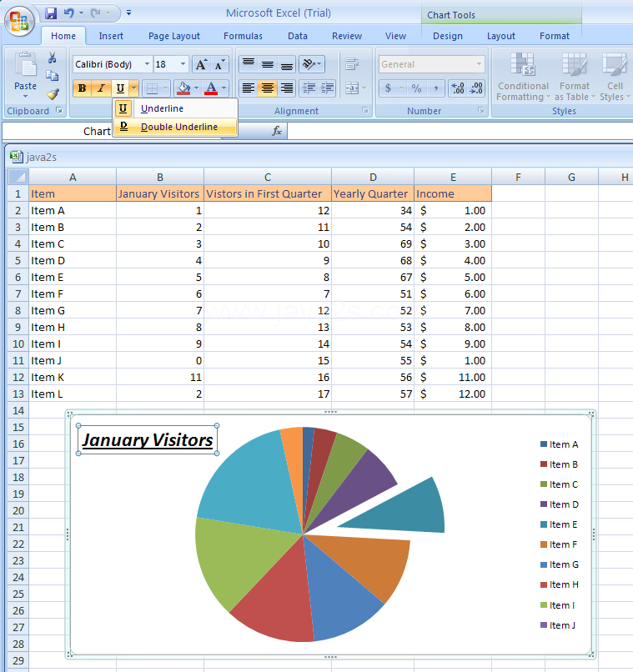Open the Number dialog launcher

tap(481, 111)
